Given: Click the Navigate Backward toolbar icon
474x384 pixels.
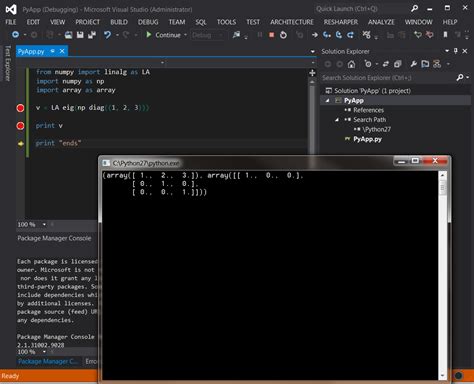Looking at the screenshot, I should coord(15,35).
